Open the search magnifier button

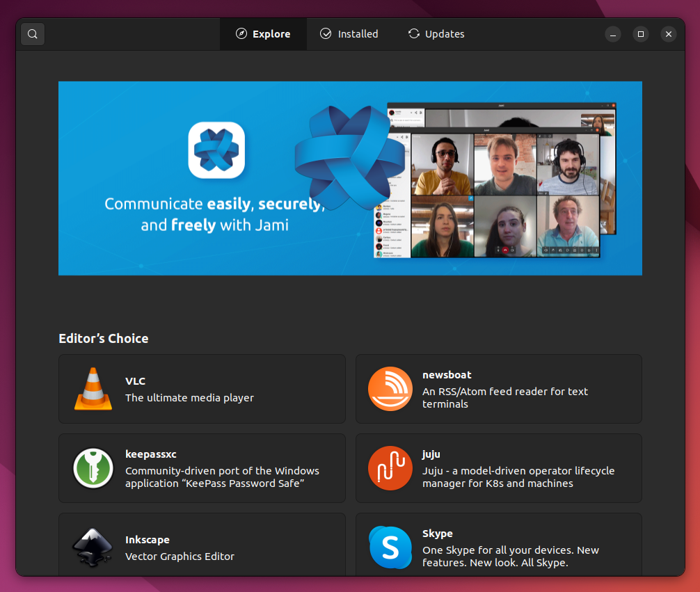coord(33,34)
